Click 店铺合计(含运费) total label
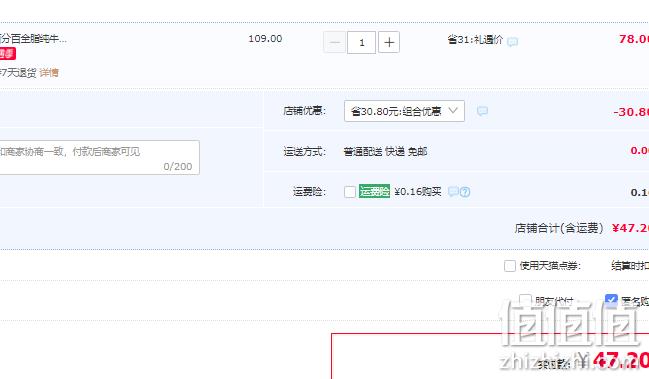Image resolution: width=649 pixels, height=379 pixels. pos(559,228)
